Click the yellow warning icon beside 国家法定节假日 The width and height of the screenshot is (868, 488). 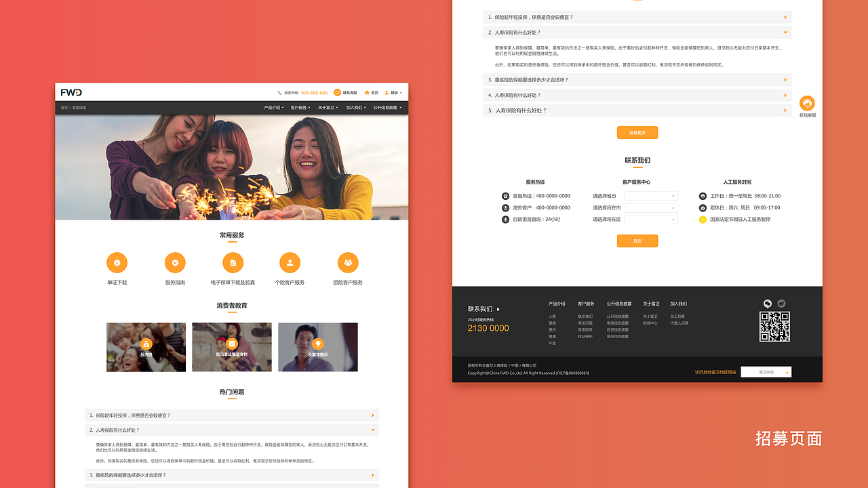[703, 220]
